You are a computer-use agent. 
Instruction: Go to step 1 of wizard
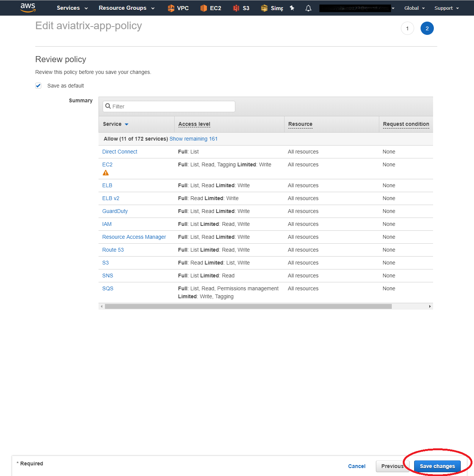coord(407,28)
